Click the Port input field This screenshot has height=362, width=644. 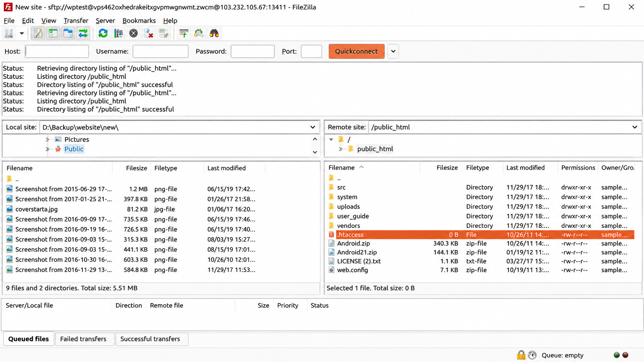[311, 51]
